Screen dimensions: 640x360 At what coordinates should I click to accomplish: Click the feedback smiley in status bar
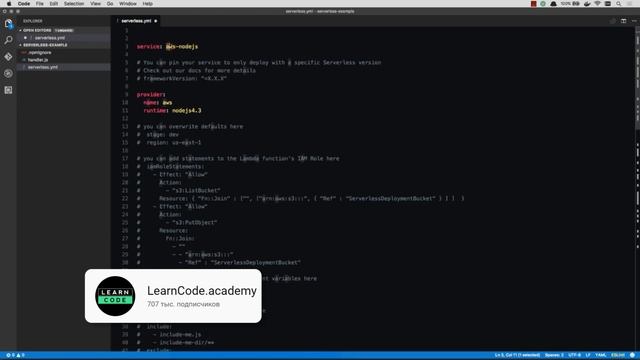point(632,355)
